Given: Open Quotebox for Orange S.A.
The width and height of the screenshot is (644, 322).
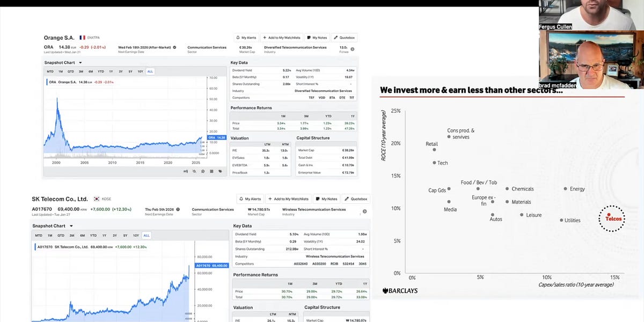Looking at the screenshot, I should 343,38.
